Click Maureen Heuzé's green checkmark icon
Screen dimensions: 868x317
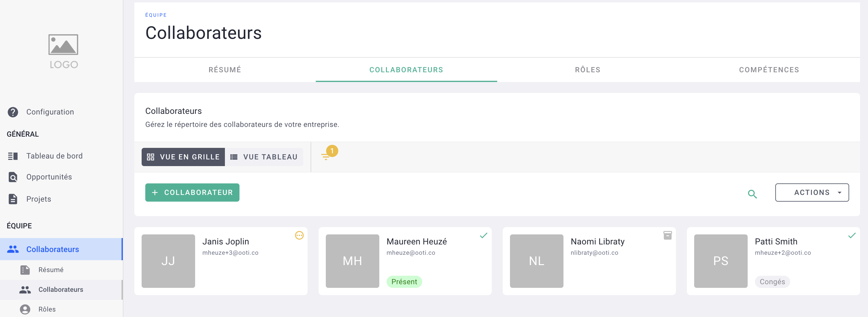484,235
